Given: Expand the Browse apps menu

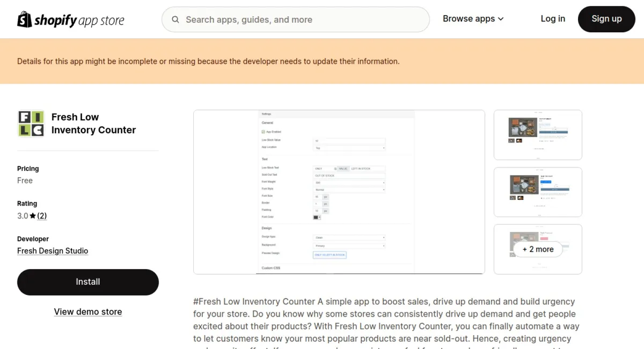Looking at the screenshot, I should [473, 19].
